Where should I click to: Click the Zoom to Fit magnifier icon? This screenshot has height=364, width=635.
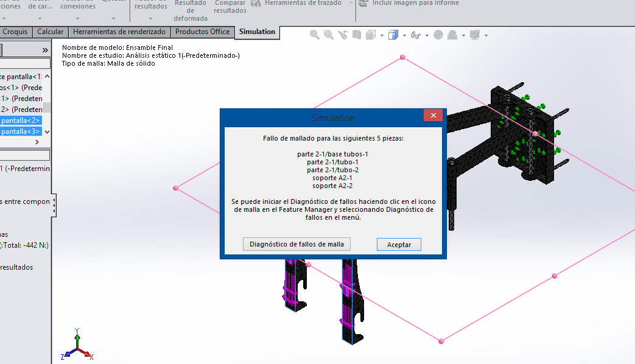coord(314,35)
